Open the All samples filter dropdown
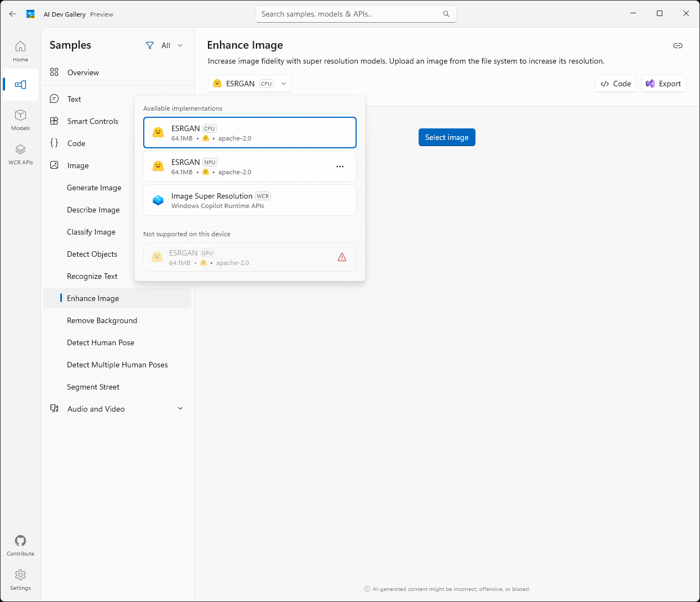Viewport: 700px width, 602px height. [x=164, y=45]
